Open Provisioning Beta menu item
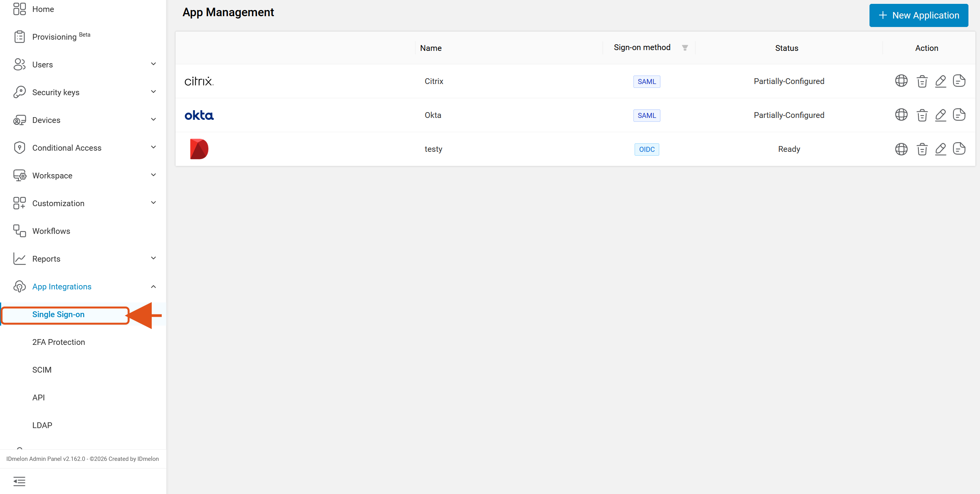The width and height of the screenshot is (980, 494). tap(83, 37)
